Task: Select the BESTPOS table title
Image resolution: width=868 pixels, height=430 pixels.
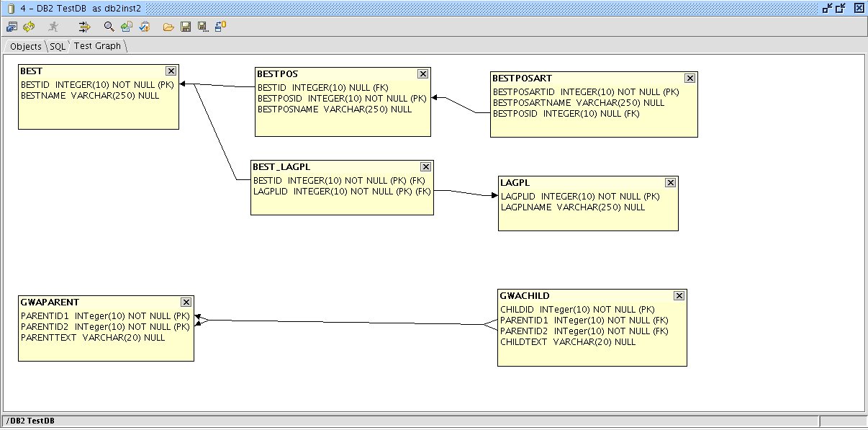Action: pos(277,73)
